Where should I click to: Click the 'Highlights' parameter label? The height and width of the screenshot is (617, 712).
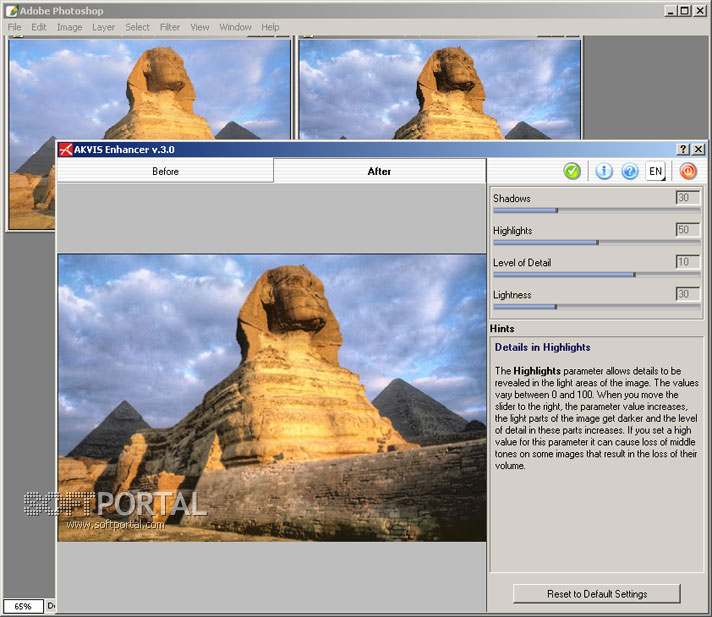pyautogui.click(x=513, y=231)
